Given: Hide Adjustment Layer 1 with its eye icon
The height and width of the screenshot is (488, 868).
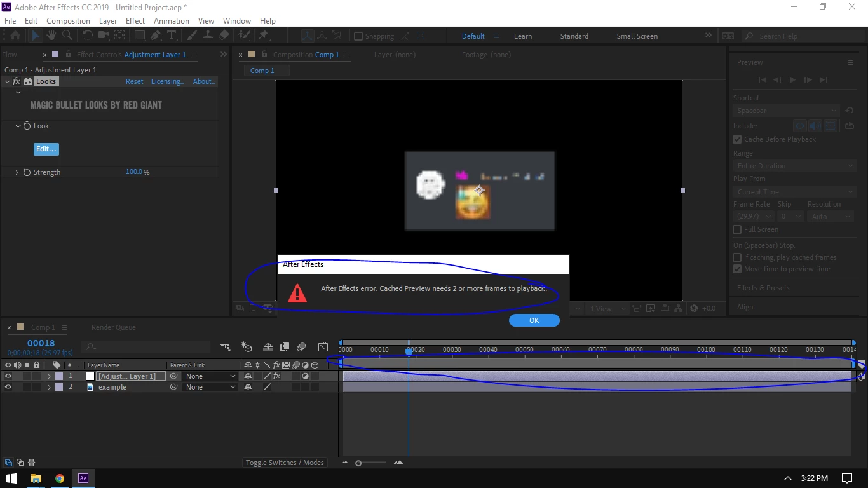Looking at the screenshot, I should coord(8,376).
